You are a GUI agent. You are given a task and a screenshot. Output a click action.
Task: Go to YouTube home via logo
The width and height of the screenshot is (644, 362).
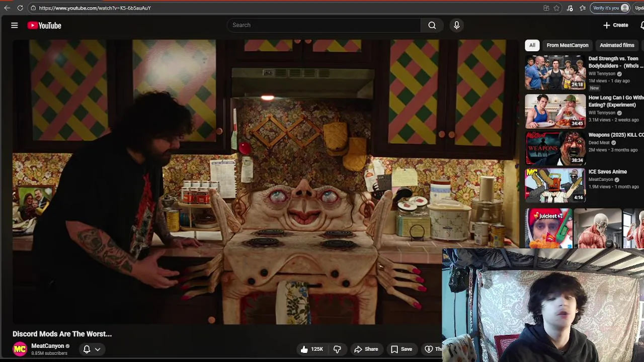[44, 25]
